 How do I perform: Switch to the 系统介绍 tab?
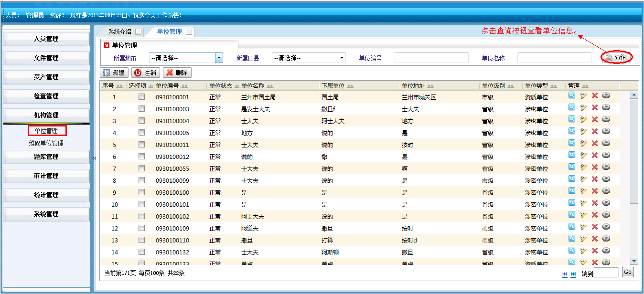[x=119, y=32]
